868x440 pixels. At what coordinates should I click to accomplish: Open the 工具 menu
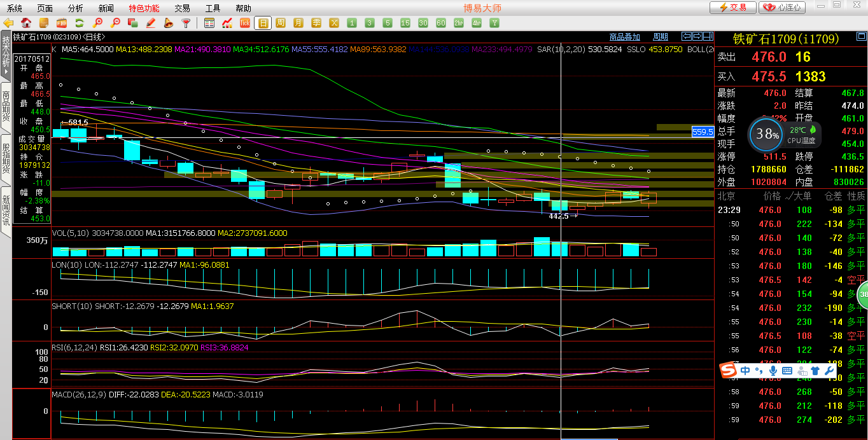pyautogui.click(x=213, y=8)
